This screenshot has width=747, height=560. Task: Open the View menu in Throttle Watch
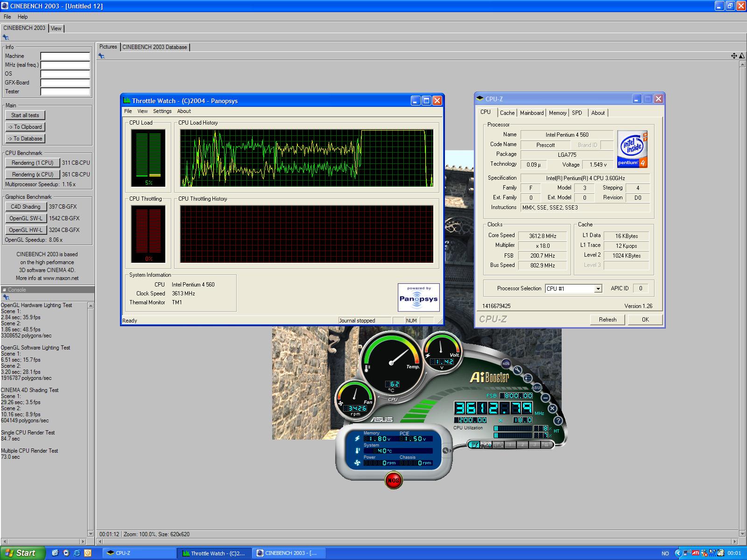click(142, 111)
